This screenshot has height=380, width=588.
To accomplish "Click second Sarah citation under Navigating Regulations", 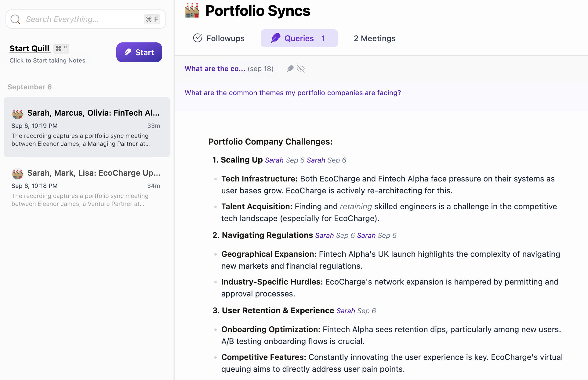I will pos(366,235).
